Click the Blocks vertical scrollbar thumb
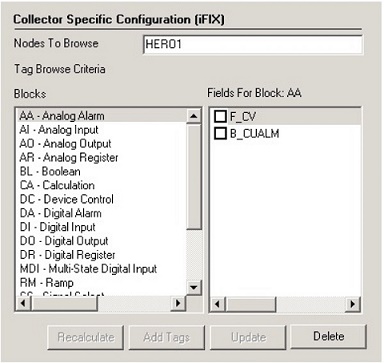Viewport: 384px width, 363px height. [194, 176]
